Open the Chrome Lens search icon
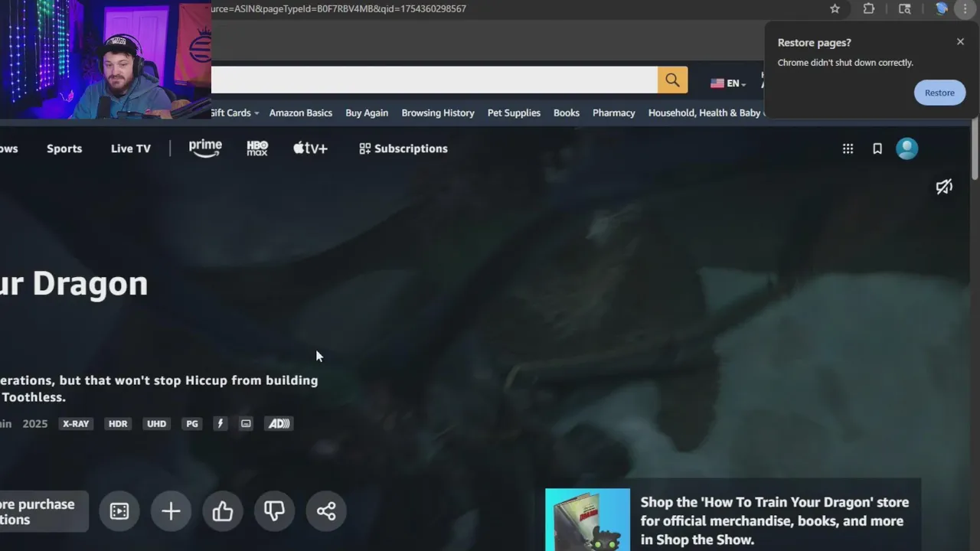 (x=905, y=9)
